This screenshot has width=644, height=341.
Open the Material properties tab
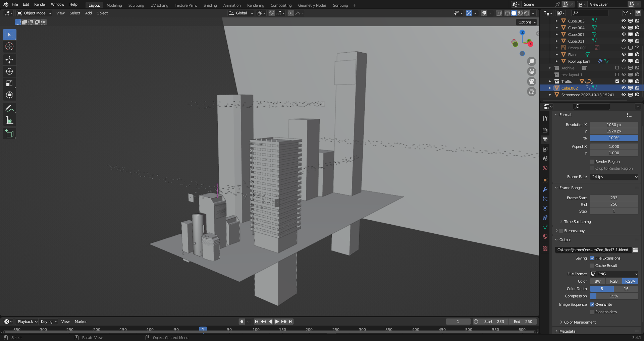545,236
